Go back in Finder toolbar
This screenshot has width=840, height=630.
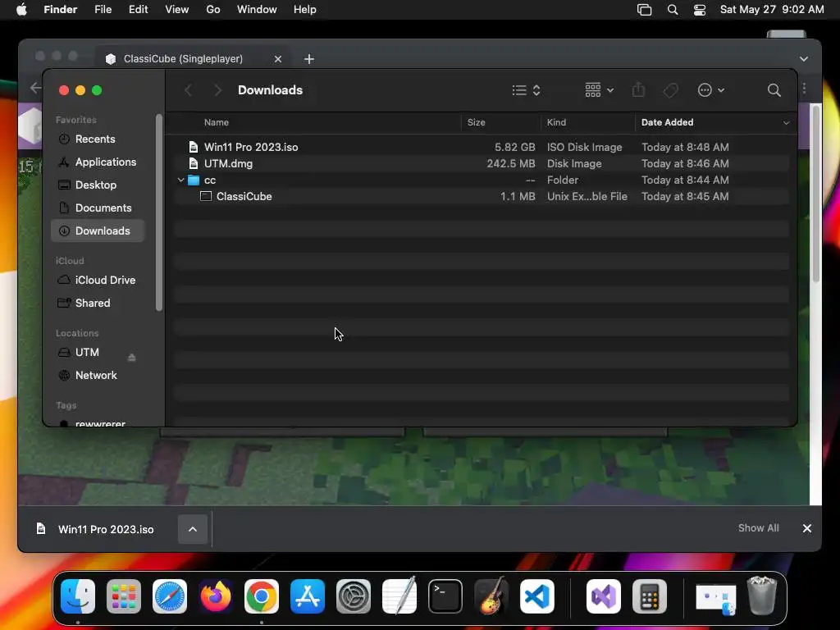tap(188, 90)
